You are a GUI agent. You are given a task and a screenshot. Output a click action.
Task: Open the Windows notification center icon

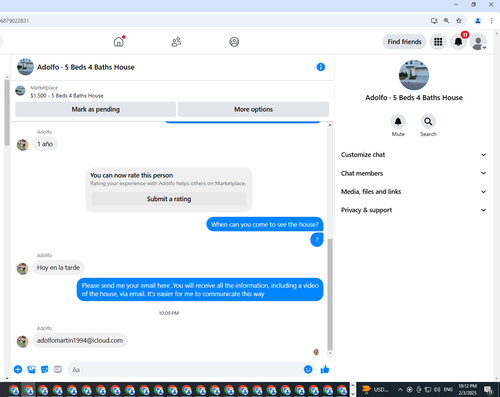point(489,389)
